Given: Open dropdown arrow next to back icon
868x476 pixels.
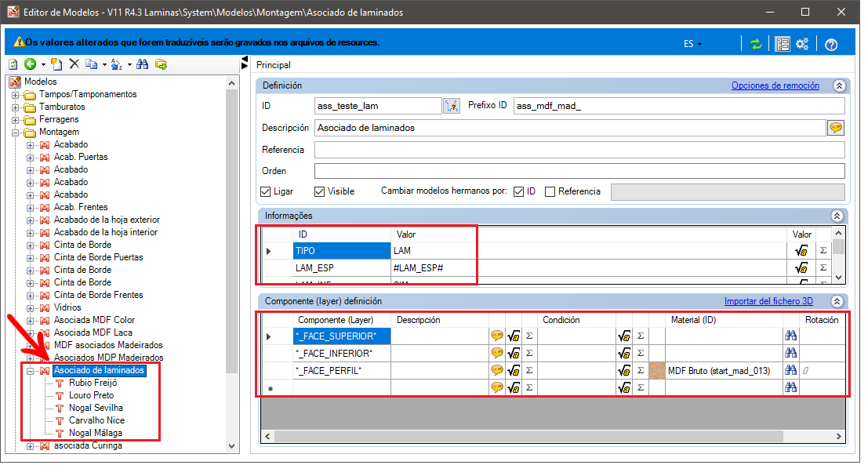Looking at the screenshot, I should [43, 65].
